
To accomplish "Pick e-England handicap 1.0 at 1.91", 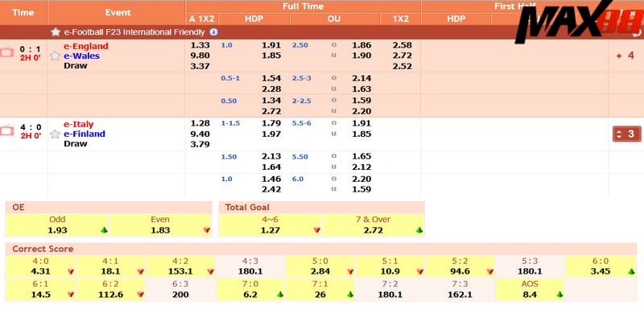I will pyautogui.click(x=271, y=45).
